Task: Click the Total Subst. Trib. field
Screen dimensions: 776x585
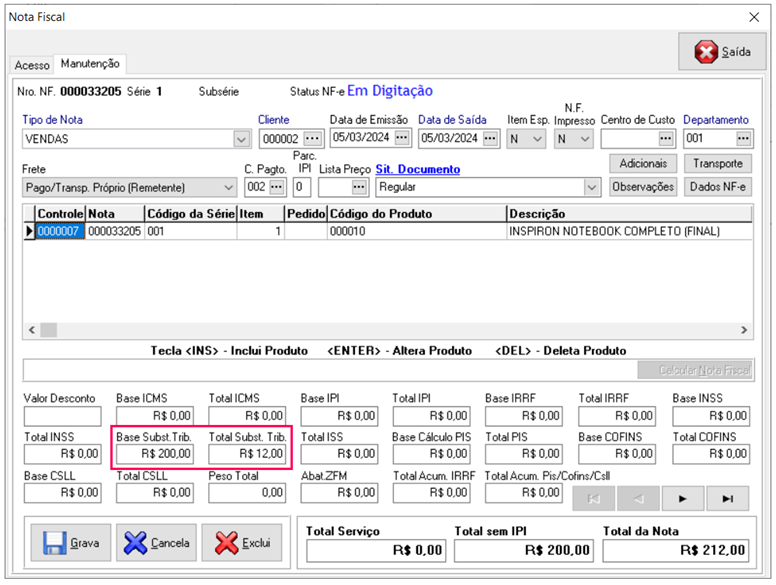Action: 248,454
